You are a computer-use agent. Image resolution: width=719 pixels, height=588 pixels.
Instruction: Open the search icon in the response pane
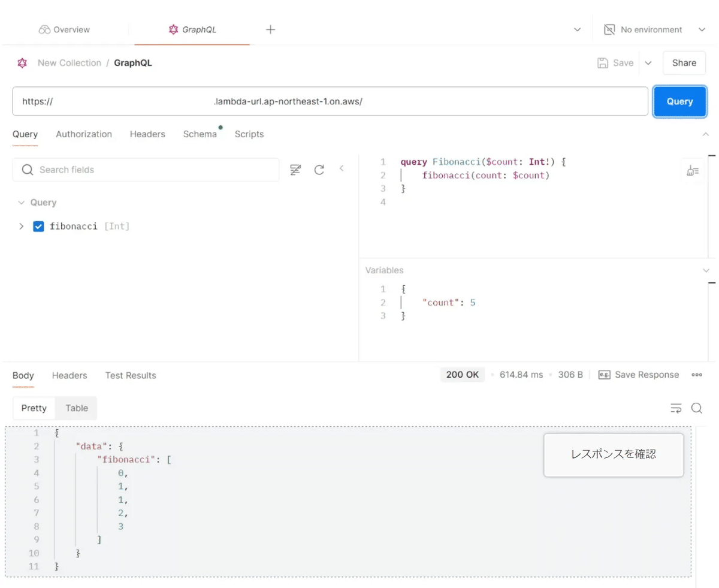(x=696, y=408)
